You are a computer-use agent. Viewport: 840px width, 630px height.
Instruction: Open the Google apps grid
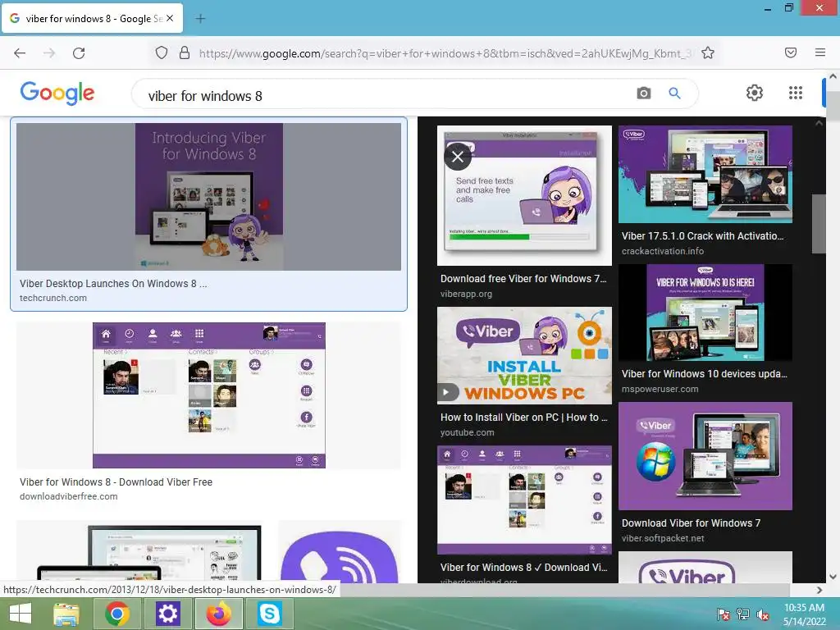click(796, 93)
